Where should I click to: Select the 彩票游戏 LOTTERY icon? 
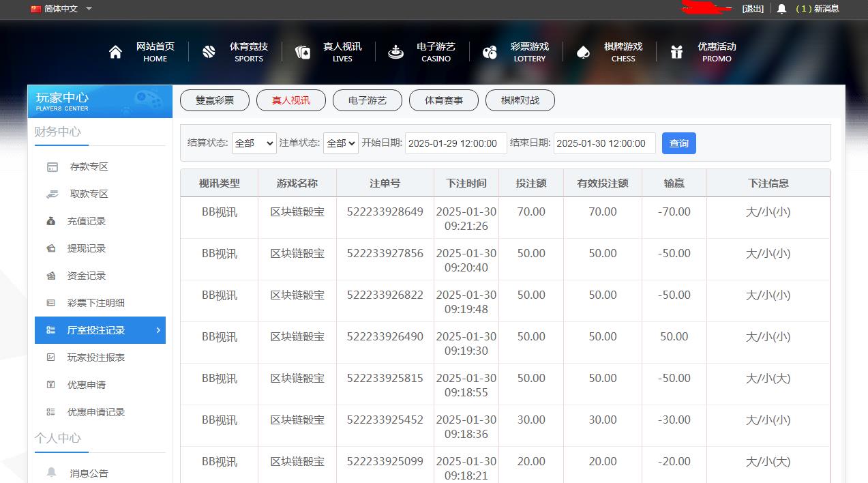coord(489,51)
